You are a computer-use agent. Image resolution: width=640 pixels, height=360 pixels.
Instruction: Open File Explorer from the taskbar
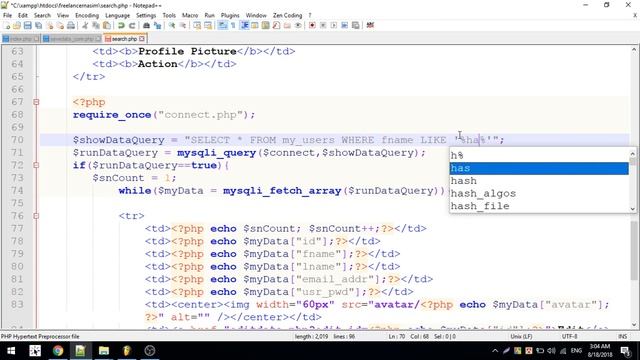pyautogui.click(x=104, y=351)
